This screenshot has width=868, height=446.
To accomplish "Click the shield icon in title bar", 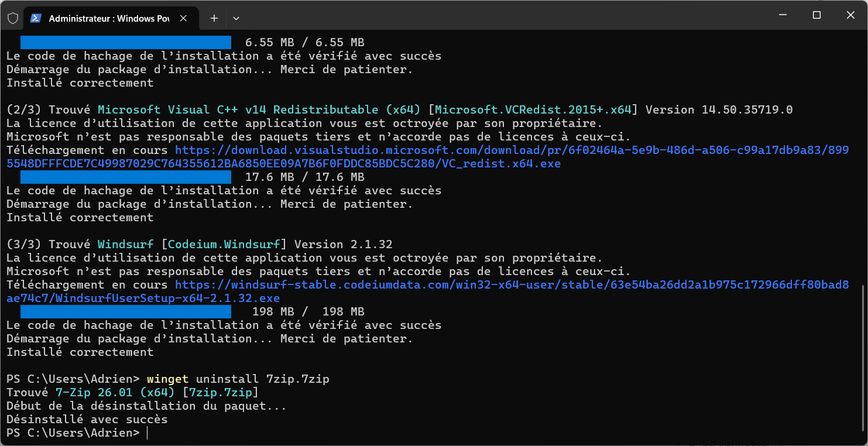I will [x=12, y=18].
